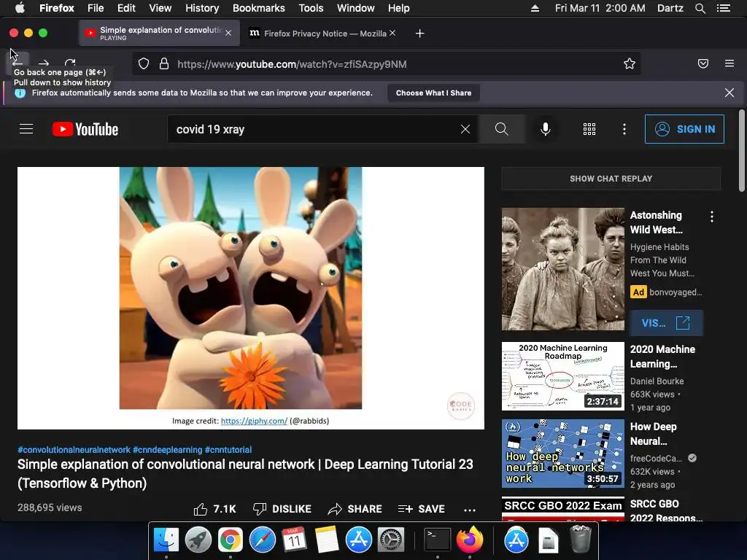Click Choose What I Share button
The width and height of the screenshot is (747, 560).
click(x=433, y=93)
